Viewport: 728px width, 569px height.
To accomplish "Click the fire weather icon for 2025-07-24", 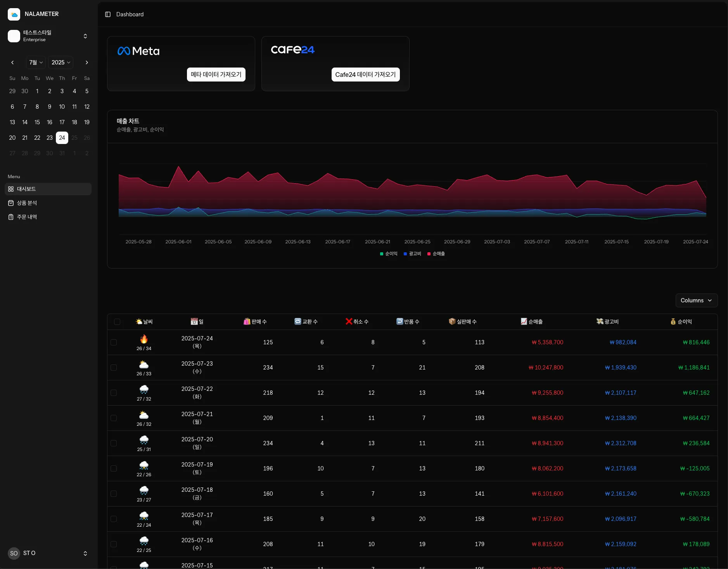I will pos(144,339).
